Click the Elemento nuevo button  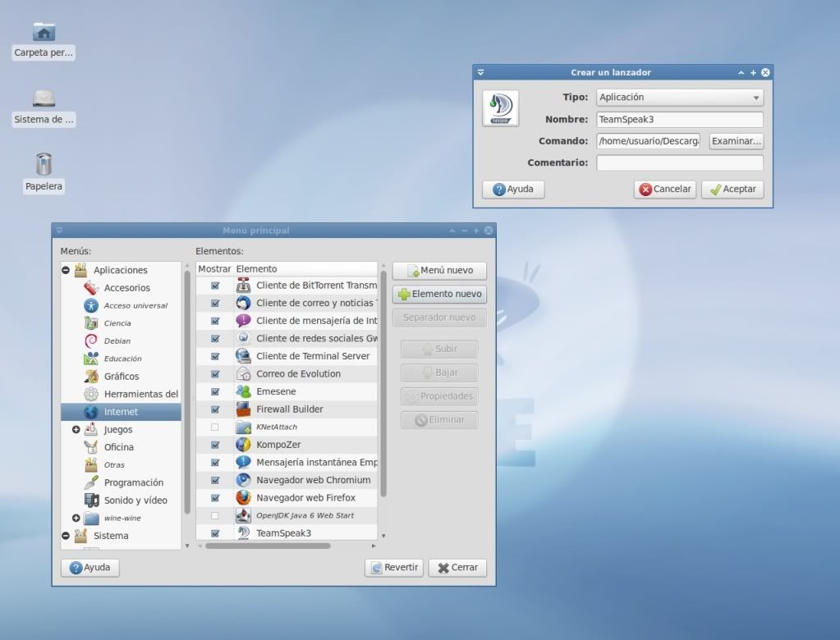coord(439,294)
